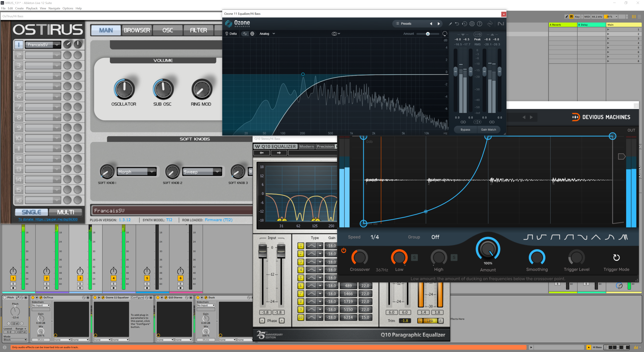Click Ozone undo arrow icon
644x352 pixels.
point(457,24)
